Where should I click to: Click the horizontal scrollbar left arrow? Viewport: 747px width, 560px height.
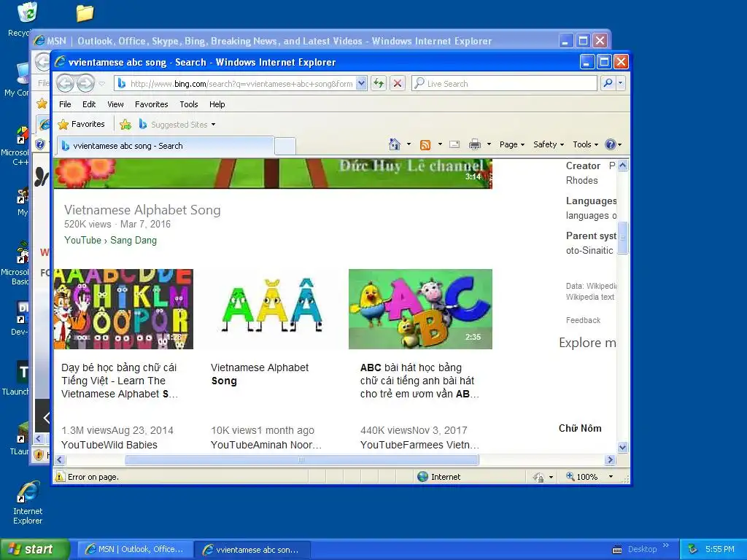pos(60,459)
